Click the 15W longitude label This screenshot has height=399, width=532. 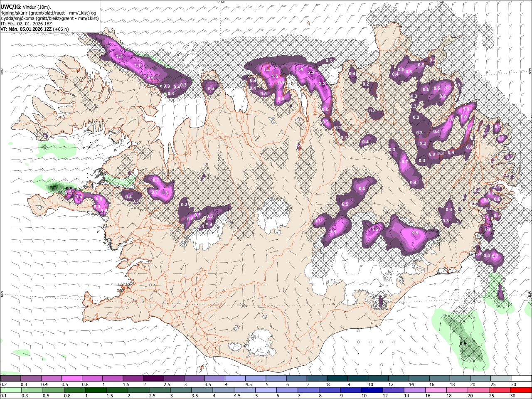pos(440,2)
